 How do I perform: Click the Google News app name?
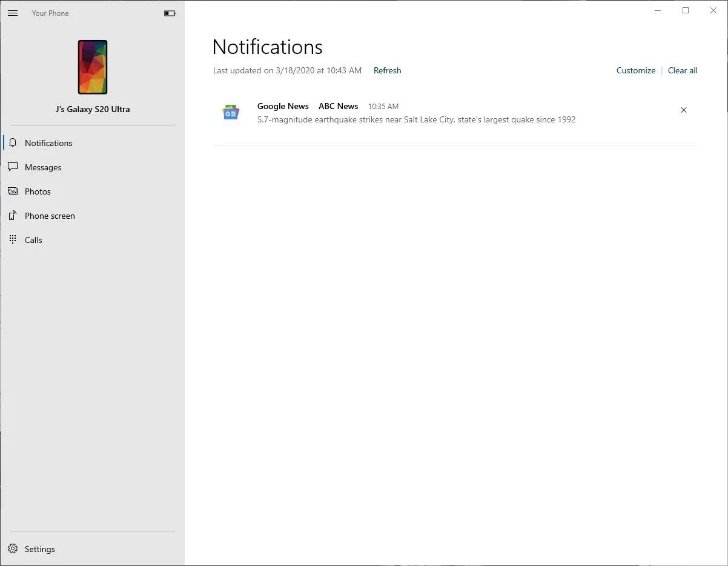tap(283, 106)
